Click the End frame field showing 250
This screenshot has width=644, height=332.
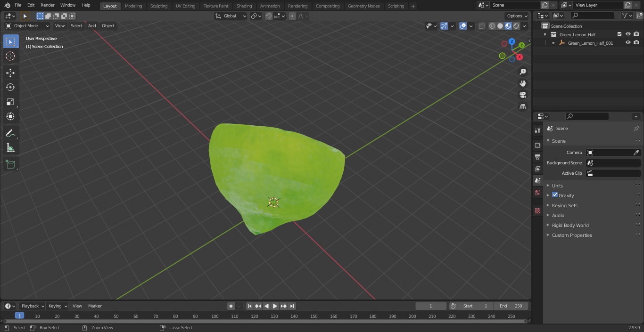(511, 306)
